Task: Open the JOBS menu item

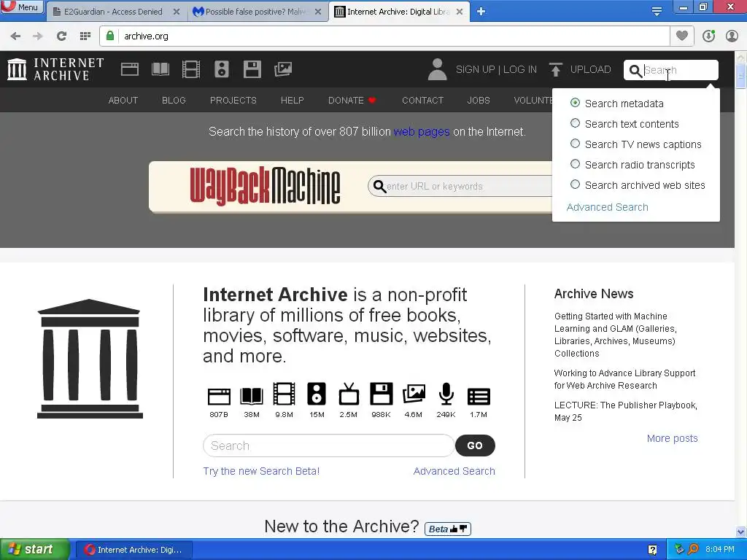Action: [479, 101]
